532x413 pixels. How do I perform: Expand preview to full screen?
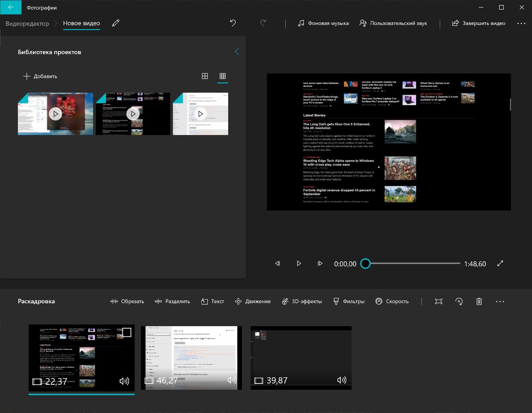[500, 263]
